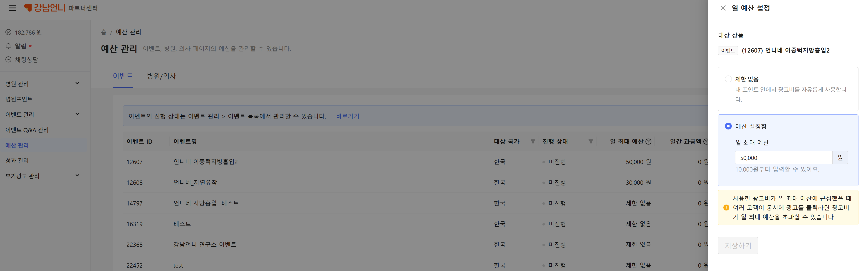Expand the 병원 관리 sidebar menu

click(x=77, y=83)
